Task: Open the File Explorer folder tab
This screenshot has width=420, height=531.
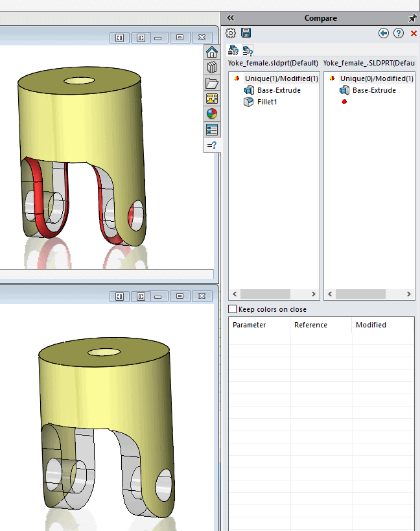Action: click(211, 83)
